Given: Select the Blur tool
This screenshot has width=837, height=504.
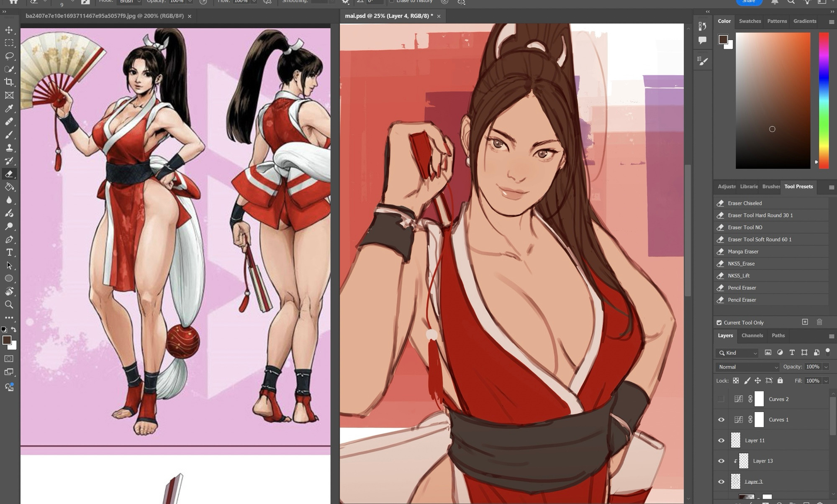Looking at the screenshot, I should tap(9, 200).
